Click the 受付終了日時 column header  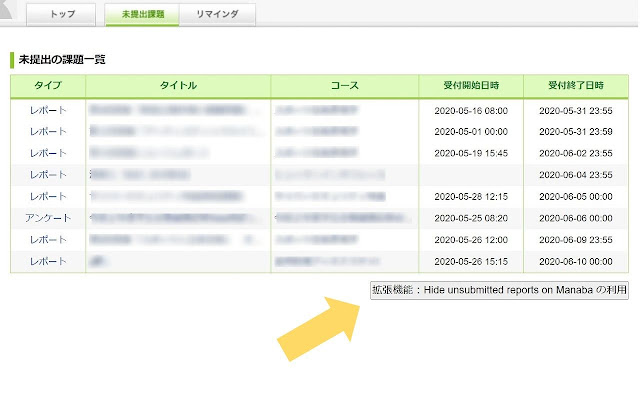576,85
